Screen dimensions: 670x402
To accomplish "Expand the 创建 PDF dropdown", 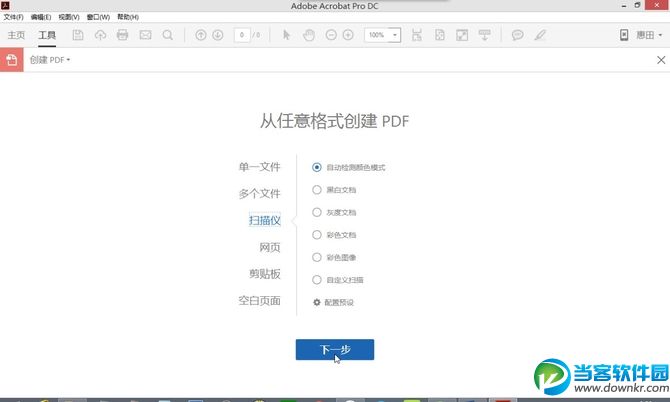I will pos(50,60).
